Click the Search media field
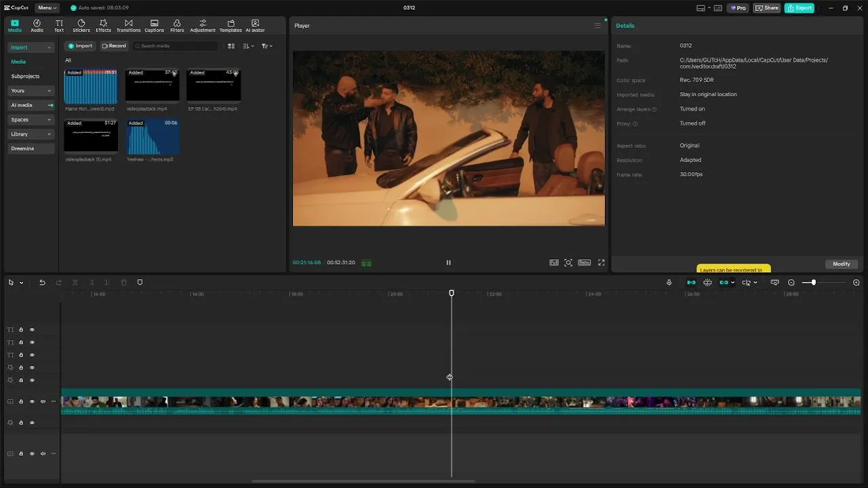This screenshot has height=488, width=868. click(x=175, y=46)
